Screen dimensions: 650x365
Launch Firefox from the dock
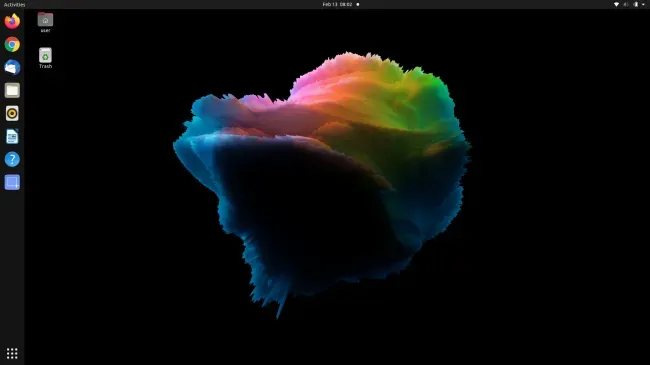click(x=12, y=21)
